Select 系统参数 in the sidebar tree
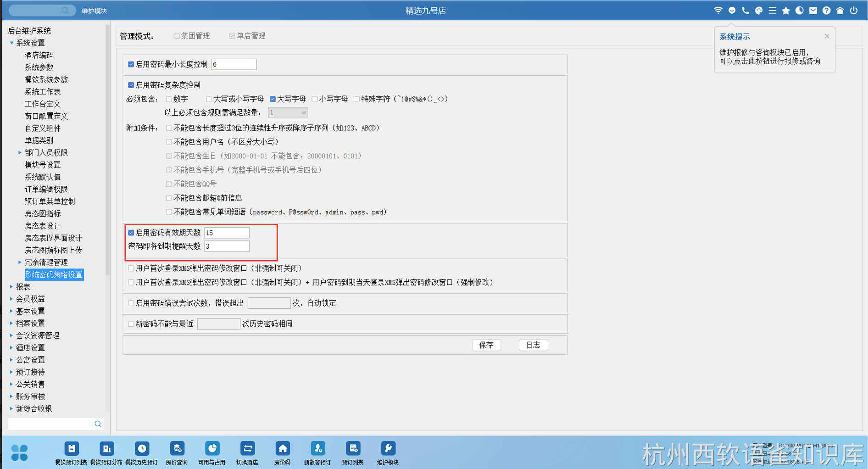Image resolution: width=868 pixels, height=469 pixels. point(39,67)
